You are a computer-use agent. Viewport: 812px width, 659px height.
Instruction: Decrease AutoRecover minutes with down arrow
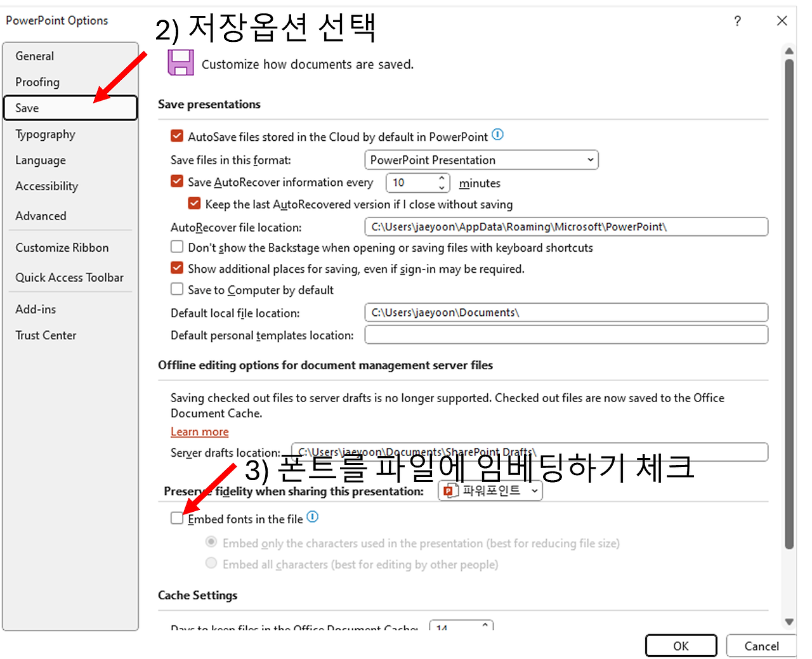[x=442, y=188]
